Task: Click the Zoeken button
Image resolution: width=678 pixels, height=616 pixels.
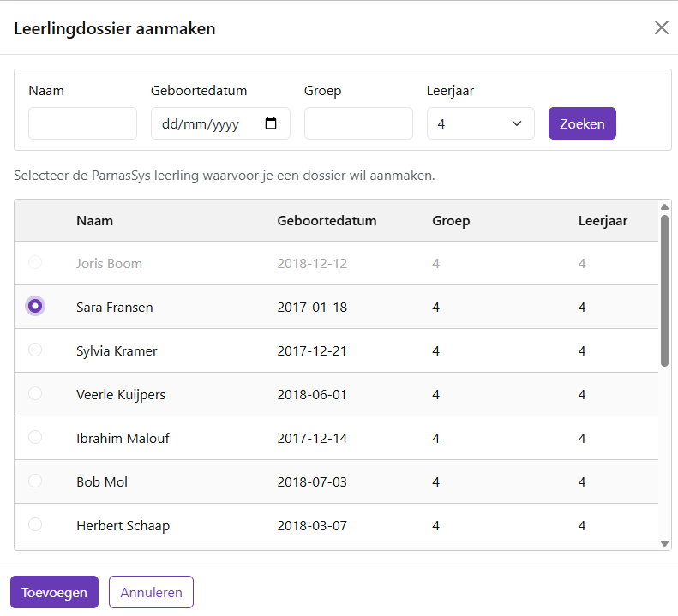Action: 582,123
